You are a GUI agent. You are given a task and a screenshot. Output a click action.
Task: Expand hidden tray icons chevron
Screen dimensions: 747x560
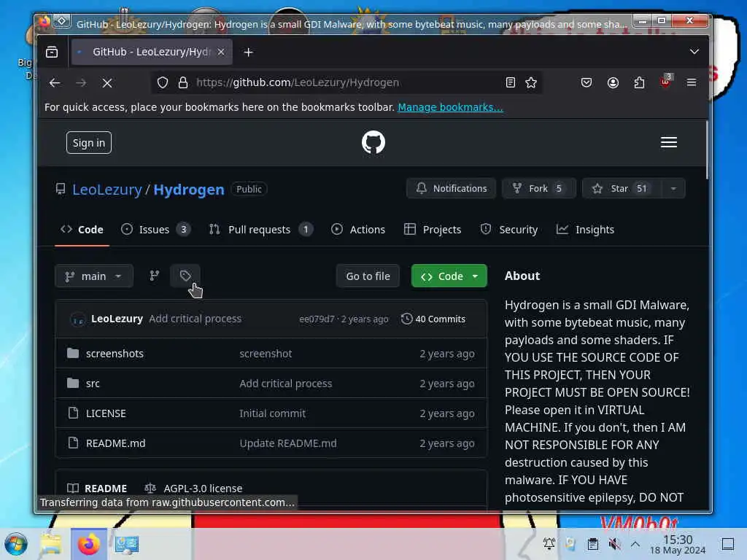[x=635, y=544]
